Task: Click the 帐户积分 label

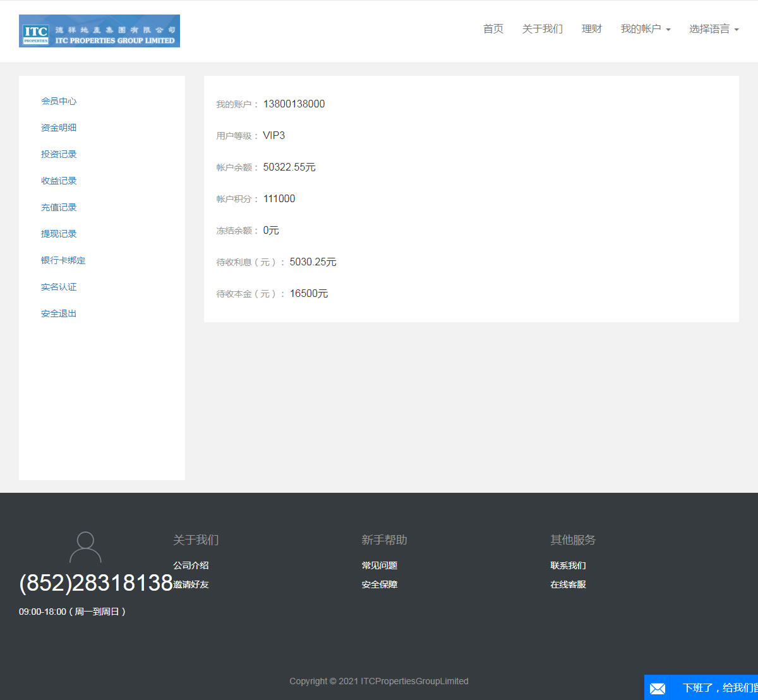Action: (238, 199)
